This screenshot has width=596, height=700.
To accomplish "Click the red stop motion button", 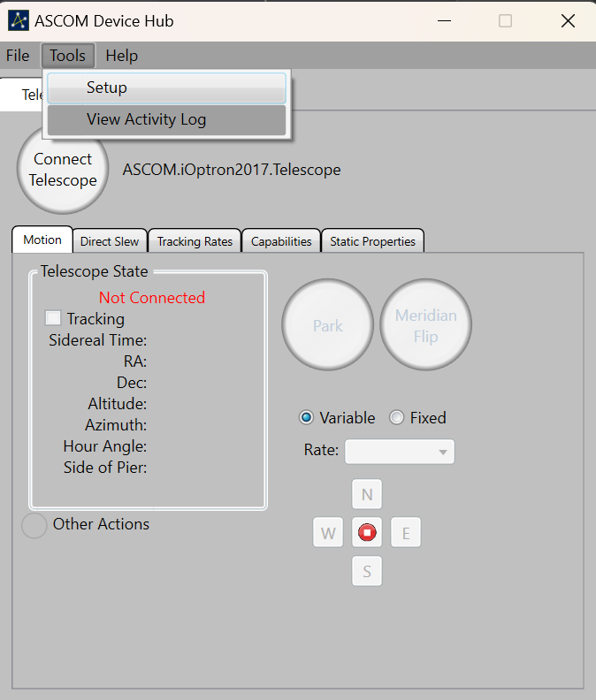I will (x=367, y=532).
